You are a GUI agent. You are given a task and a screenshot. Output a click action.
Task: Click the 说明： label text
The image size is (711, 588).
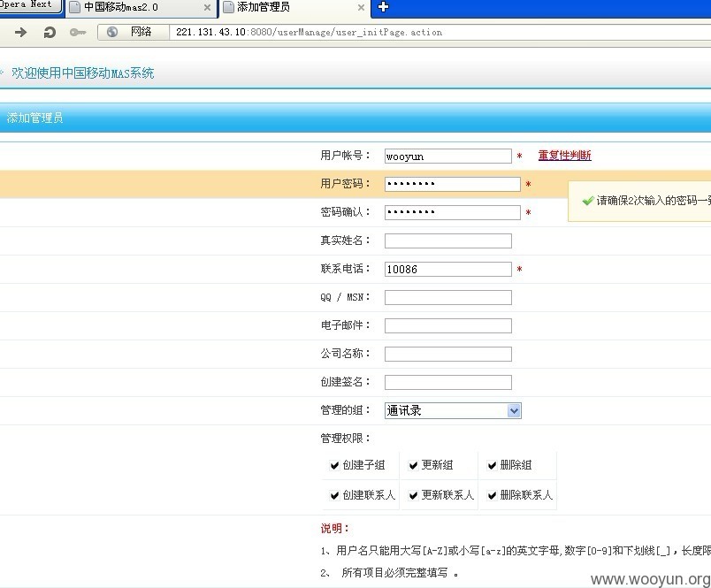335,529
